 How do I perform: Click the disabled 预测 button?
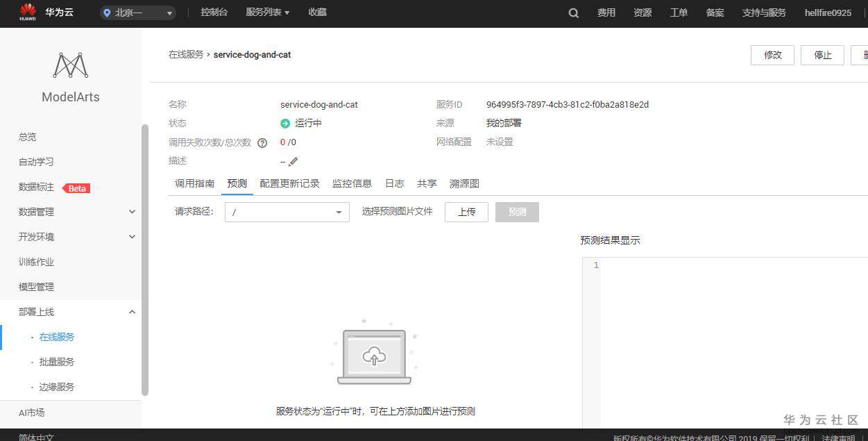[x=517, y=212]
